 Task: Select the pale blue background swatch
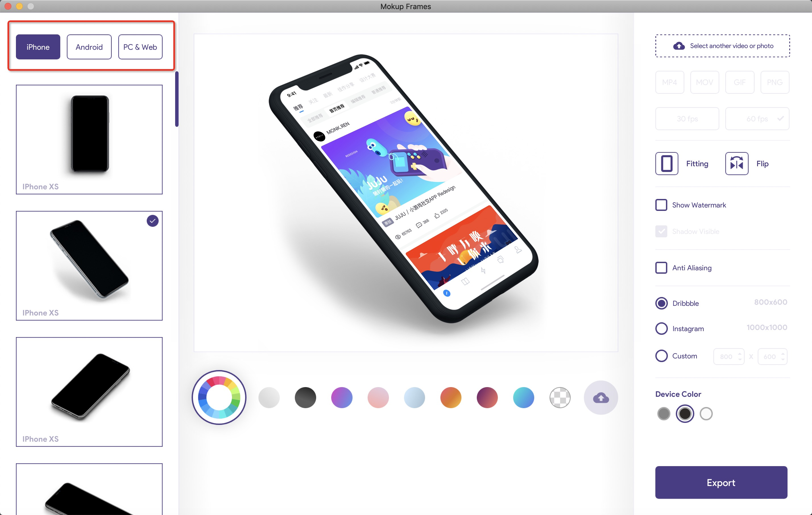[415, 397]
